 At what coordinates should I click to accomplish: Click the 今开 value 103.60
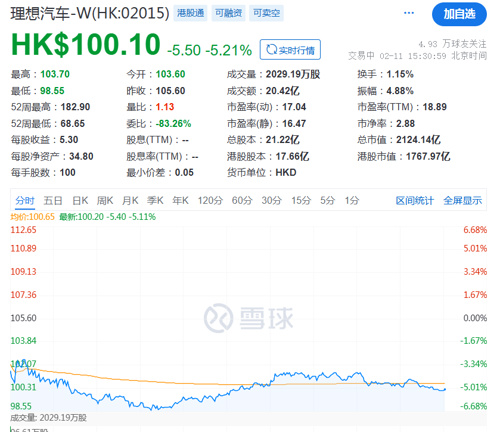coord(170,74)
